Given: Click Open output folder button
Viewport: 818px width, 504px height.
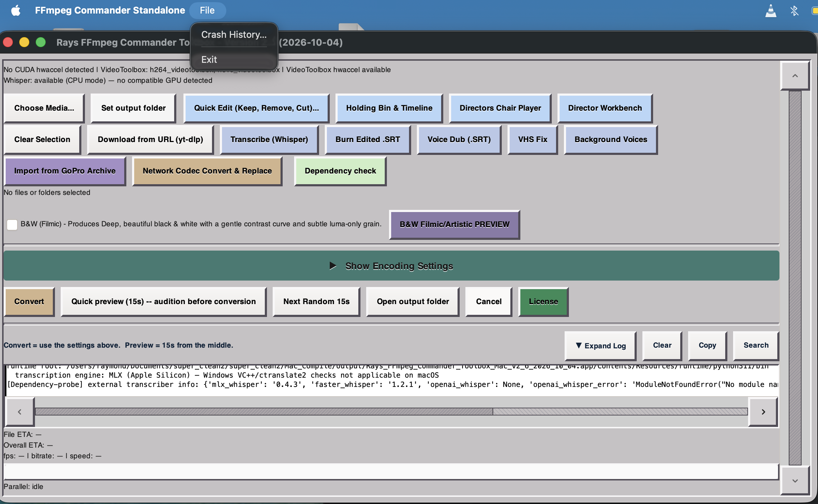Looking at the screenshot, I should tap(413, 302).
